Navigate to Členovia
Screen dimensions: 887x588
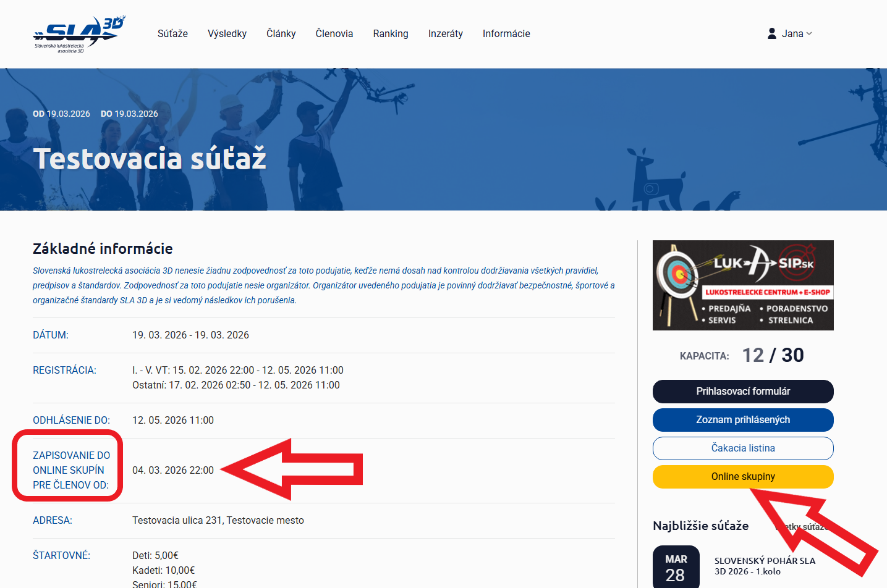pos(334,33)
